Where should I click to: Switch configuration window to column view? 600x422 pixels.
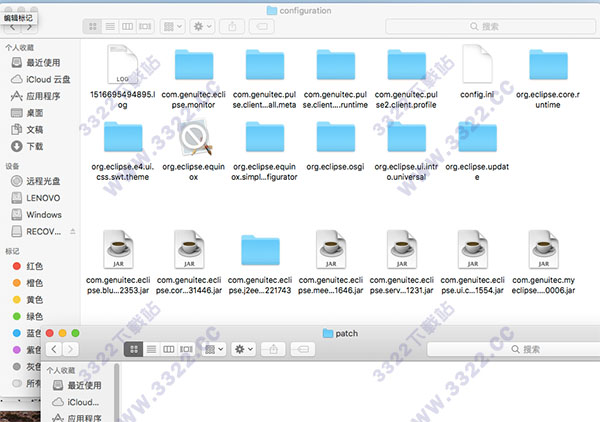point(127,26)
